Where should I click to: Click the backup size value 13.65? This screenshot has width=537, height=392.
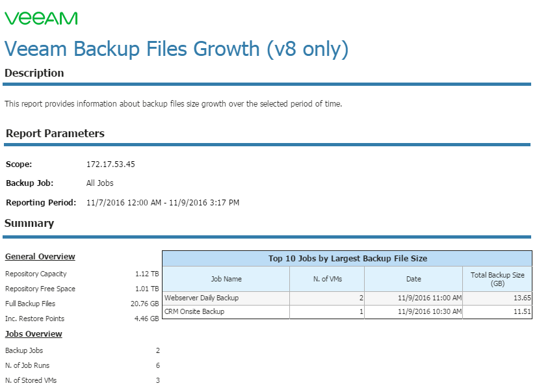[522, 298]
